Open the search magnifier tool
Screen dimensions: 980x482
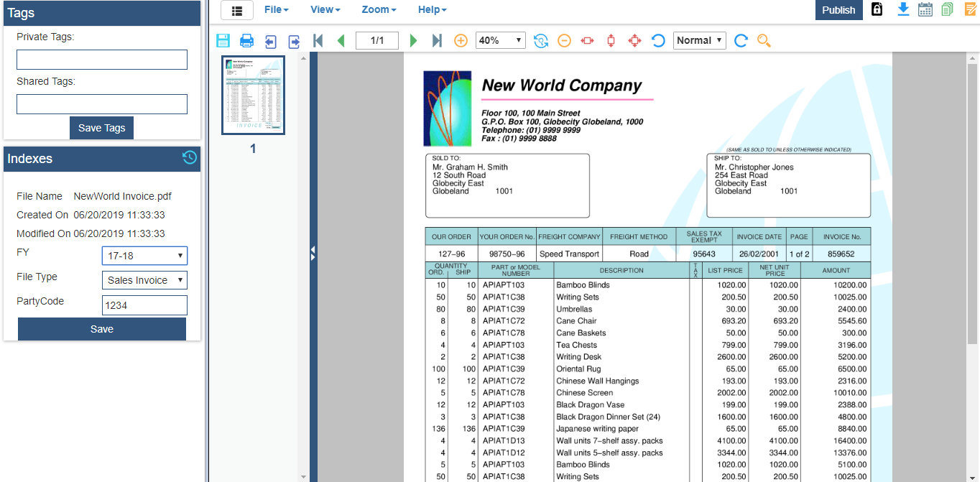click(x=764, y=41)
